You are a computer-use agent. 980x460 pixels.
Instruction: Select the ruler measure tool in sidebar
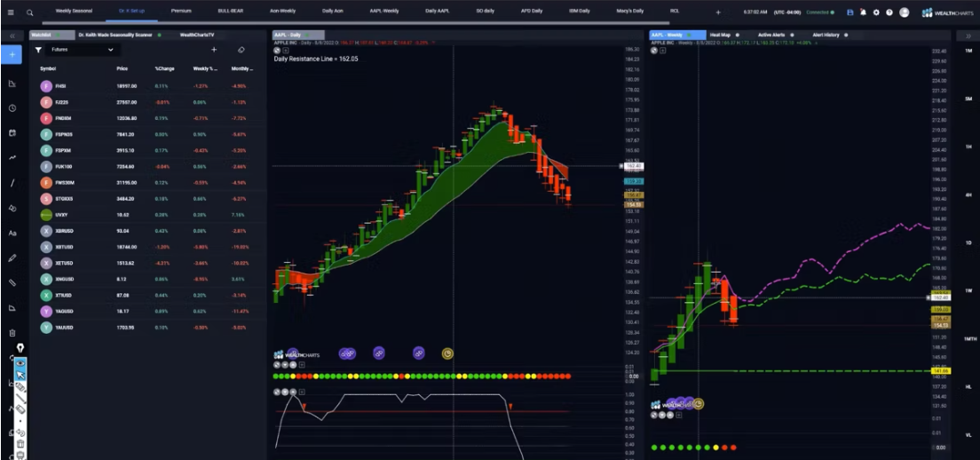tap(12, 282)
